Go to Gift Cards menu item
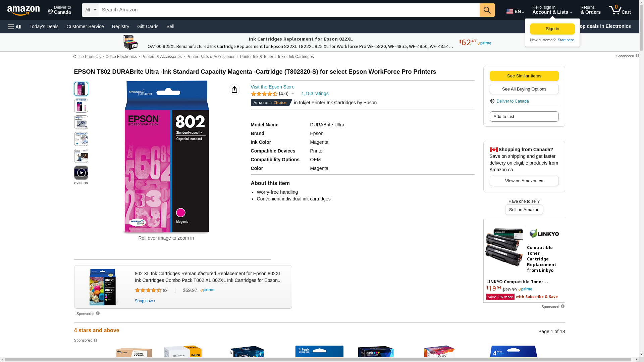 click(x=148, y=26)
